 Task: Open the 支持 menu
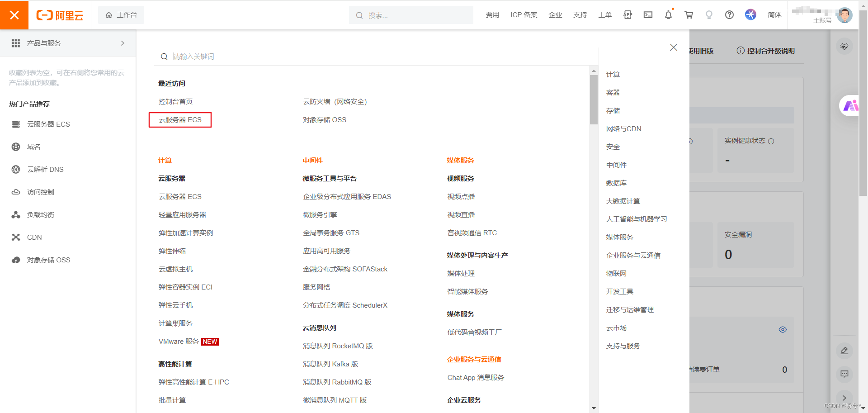[580, 15]
